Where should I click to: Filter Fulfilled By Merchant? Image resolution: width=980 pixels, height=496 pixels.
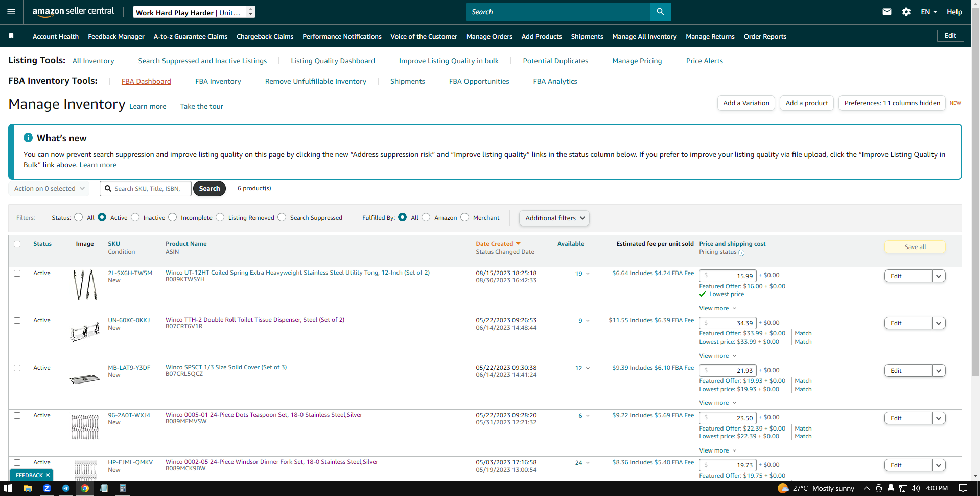[465, 217]
